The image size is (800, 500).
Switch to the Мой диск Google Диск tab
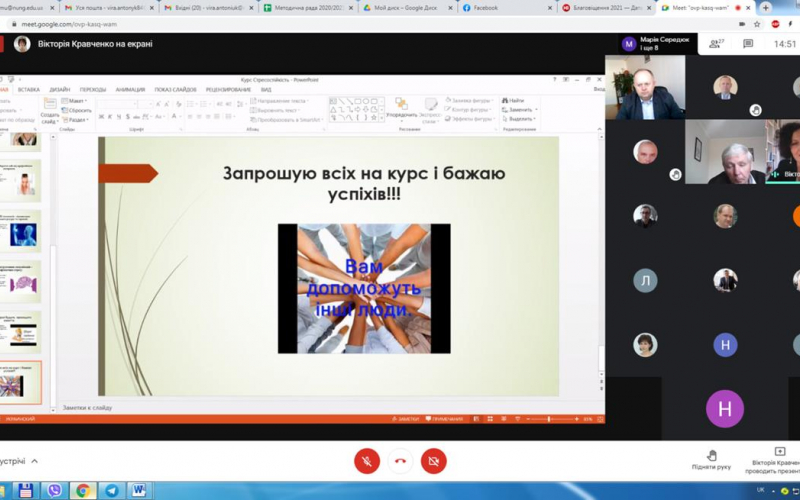407,8
